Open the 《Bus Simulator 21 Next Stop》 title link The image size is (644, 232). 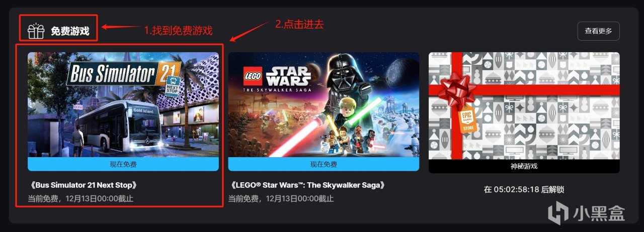point(83,185)
